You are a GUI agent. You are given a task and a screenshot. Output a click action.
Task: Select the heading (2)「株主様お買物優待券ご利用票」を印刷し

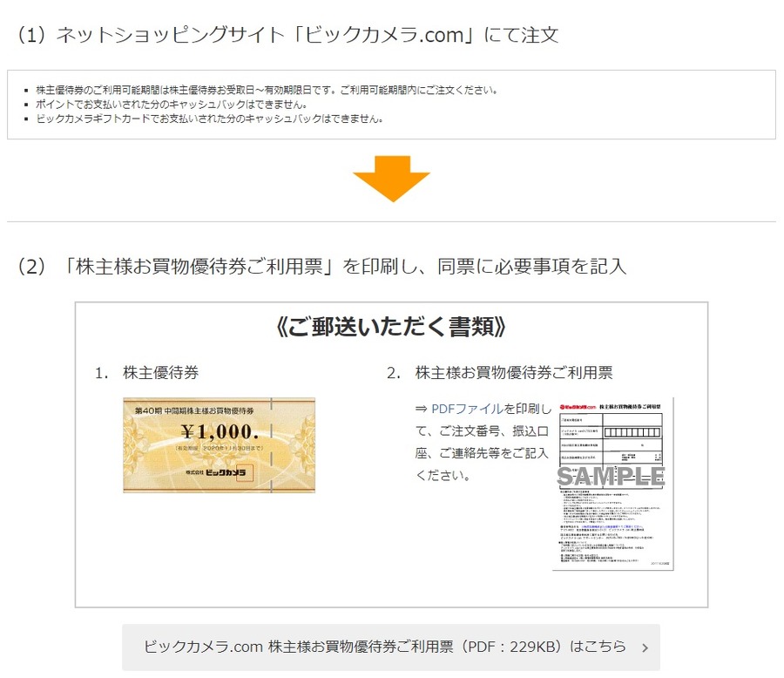[x=321, y=266]
